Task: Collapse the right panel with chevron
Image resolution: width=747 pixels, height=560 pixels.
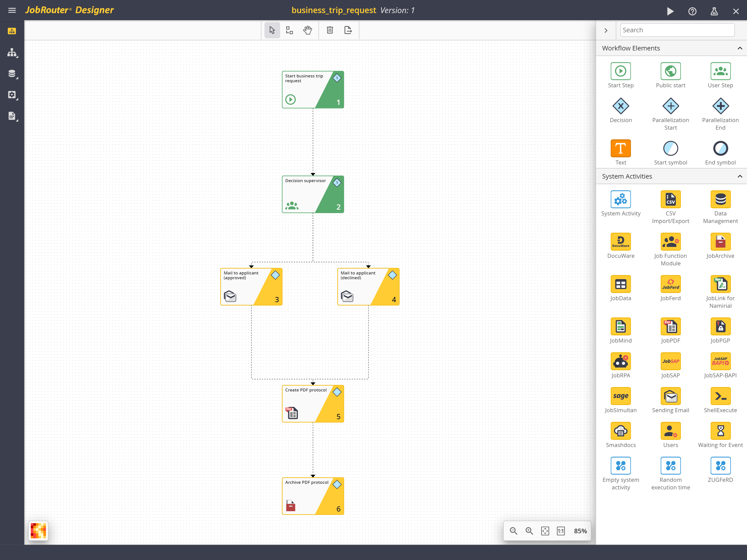Action: pos(606,30)
